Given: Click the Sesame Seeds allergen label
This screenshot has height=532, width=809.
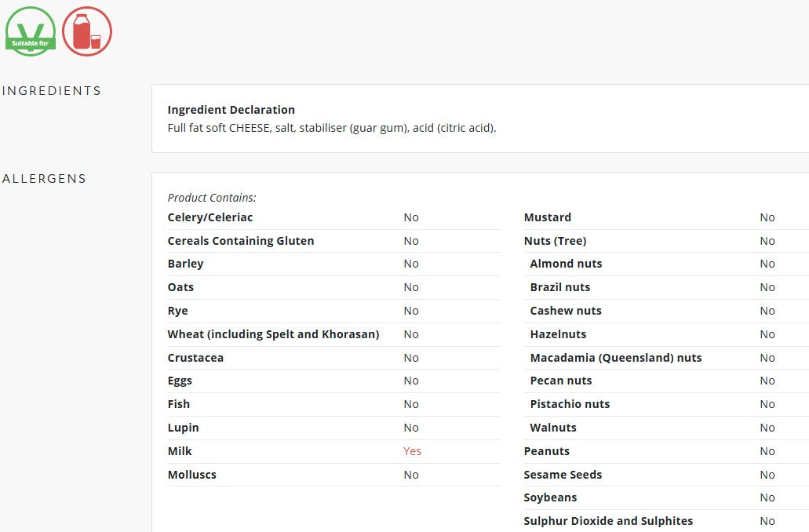Looking at the screenshot, I should [563, 475].
